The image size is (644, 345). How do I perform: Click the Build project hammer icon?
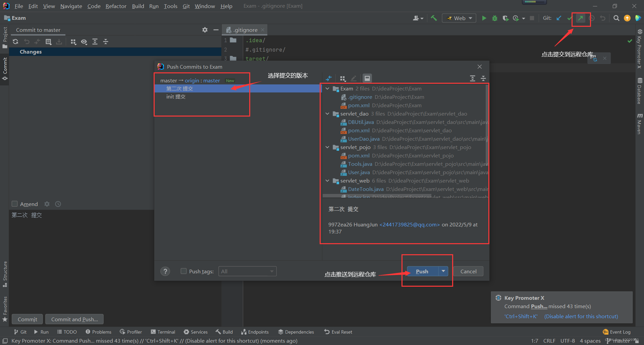click(434, 18)
